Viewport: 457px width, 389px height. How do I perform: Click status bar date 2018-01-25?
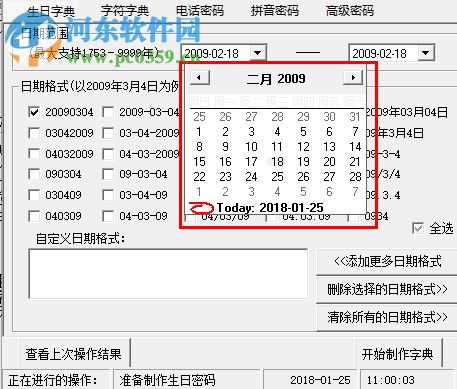[x=320, y=380]
